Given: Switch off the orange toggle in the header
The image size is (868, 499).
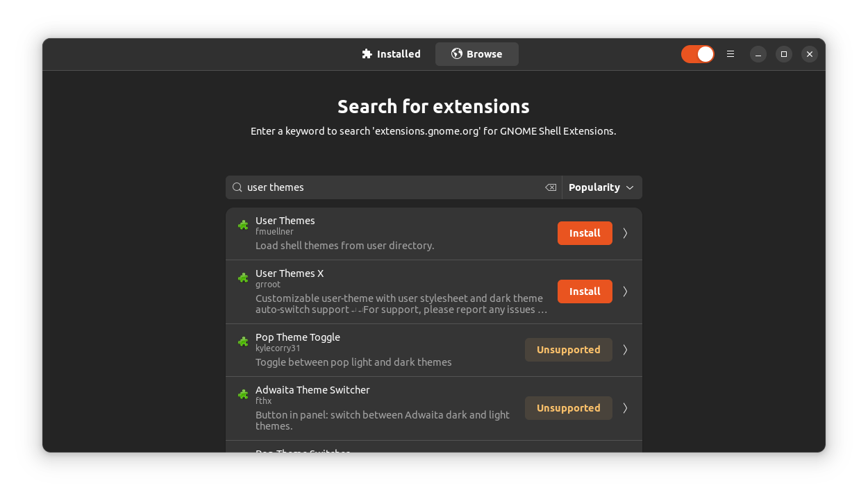Looking at the screenshot, I should click(697, 53).
